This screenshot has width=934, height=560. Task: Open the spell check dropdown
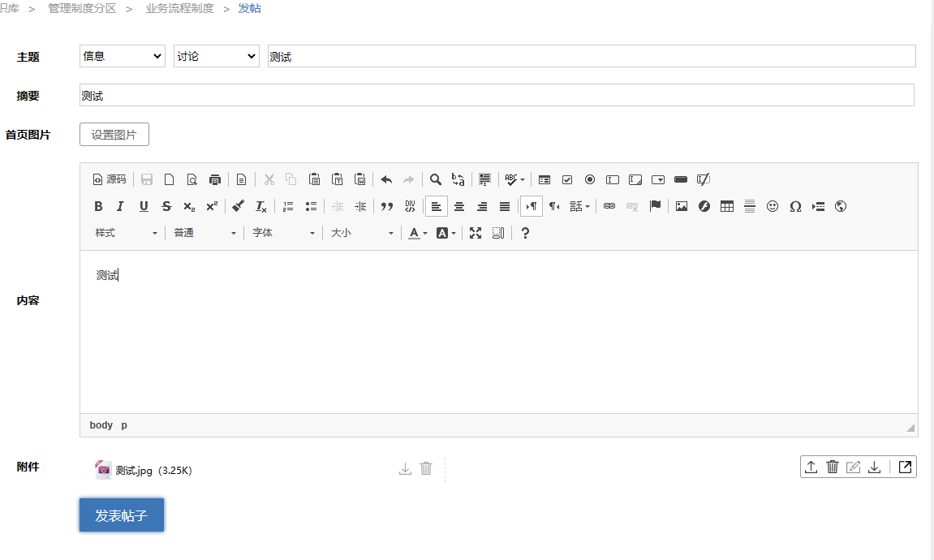[514, 179]
